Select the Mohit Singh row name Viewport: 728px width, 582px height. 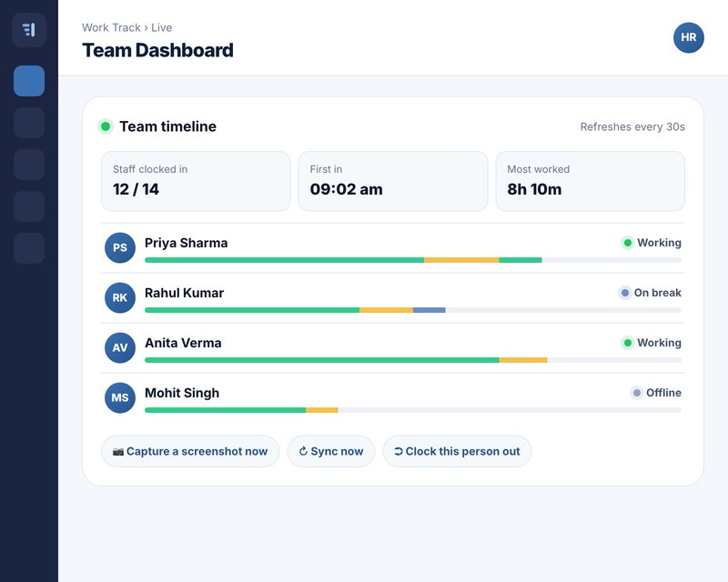click(182, 393)
